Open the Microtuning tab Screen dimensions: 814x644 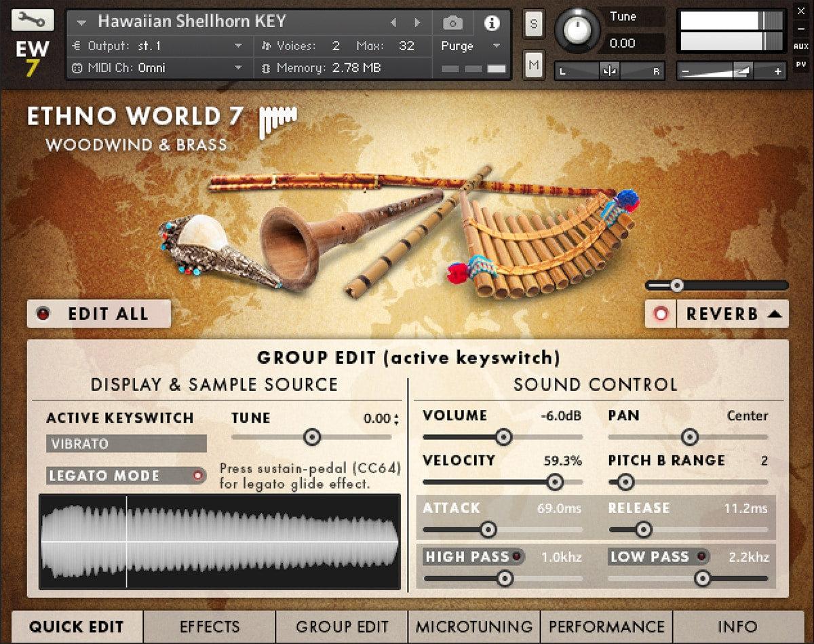tap(474, 626)
